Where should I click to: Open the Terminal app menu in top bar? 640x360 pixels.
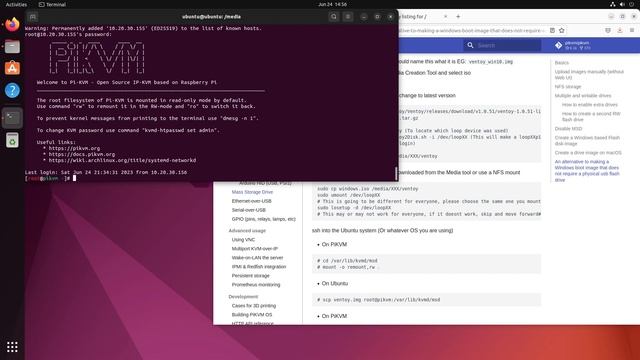pos(52,4)
